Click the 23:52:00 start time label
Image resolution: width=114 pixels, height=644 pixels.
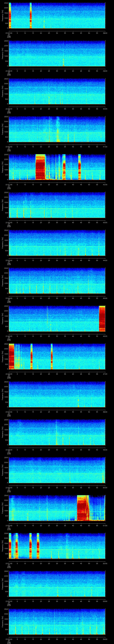tap(9, 601)
